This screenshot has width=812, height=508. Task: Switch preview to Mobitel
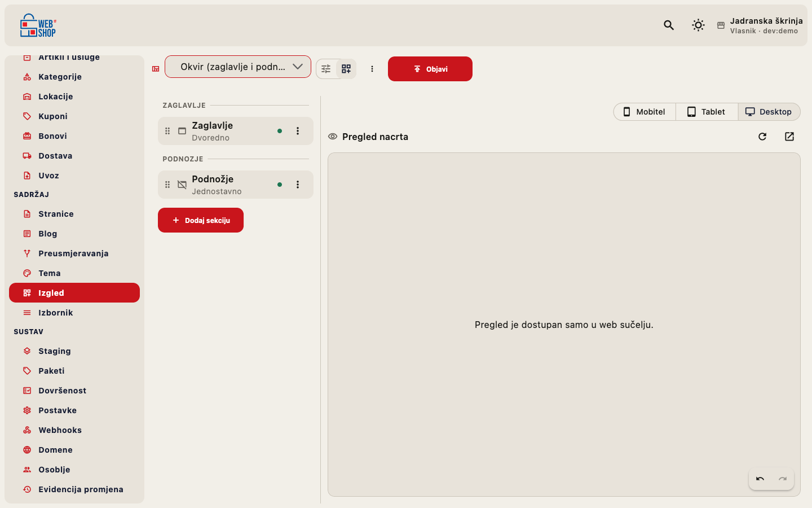[x=645, y=112]
